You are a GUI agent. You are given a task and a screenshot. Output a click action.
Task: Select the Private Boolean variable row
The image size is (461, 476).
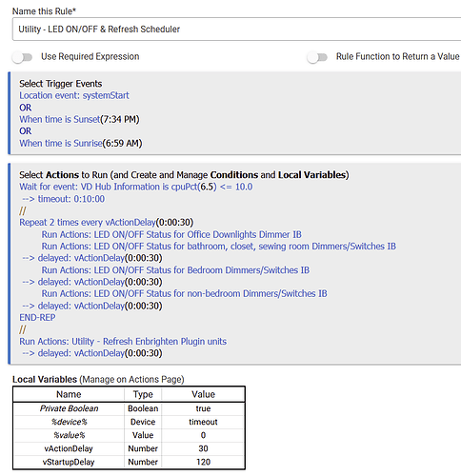click(x=129, y=408)
